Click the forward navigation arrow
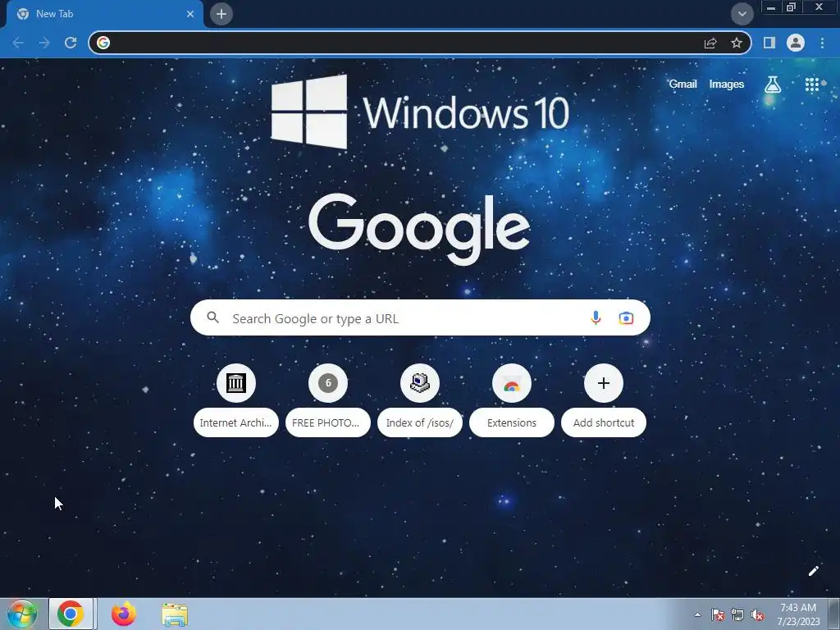 tap(44, 43)
